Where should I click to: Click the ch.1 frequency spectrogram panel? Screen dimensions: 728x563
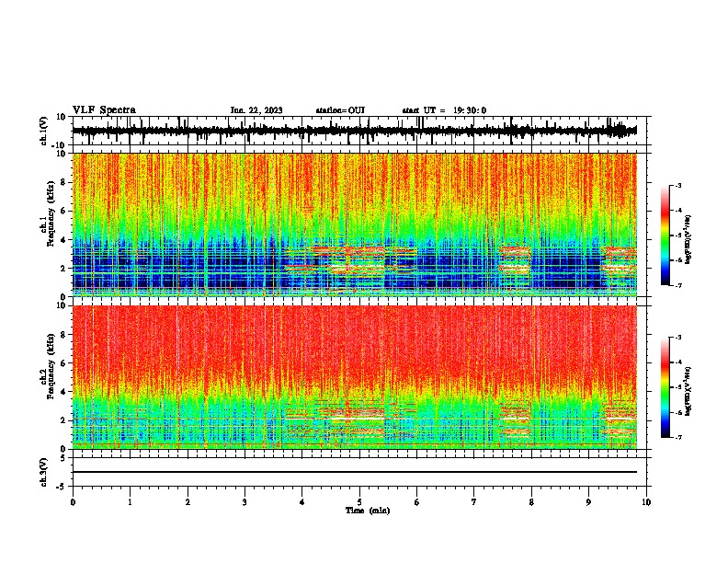click(355, 224)
